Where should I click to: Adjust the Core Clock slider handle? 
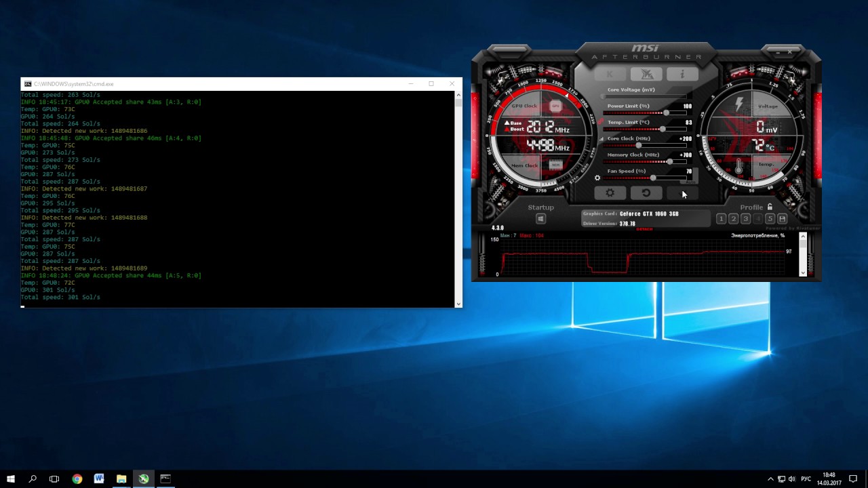click(x=638, y=145)
